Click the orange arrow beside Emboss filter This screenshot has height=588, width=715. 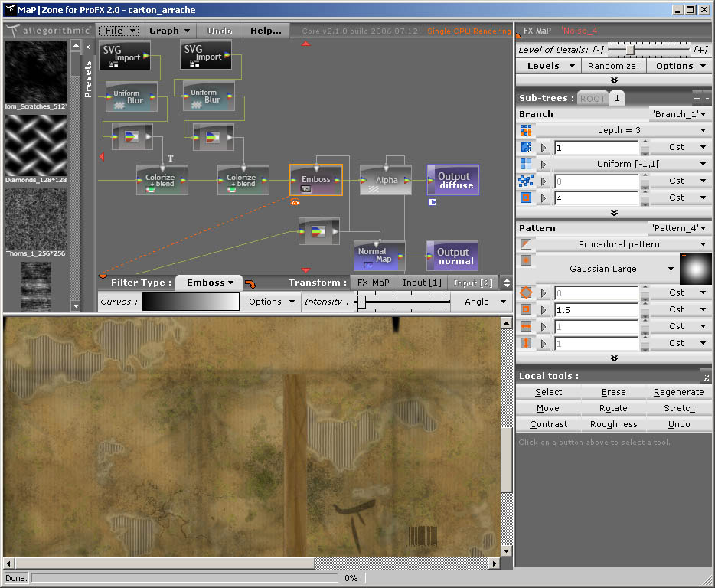click(x=250, y=284)
